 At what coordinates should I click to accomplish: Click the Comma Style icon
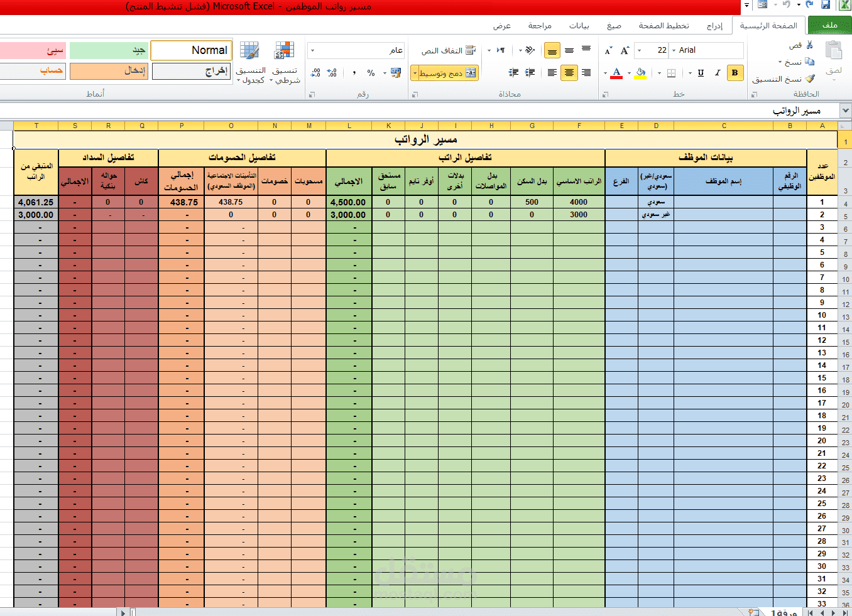(x=354, y=72)
